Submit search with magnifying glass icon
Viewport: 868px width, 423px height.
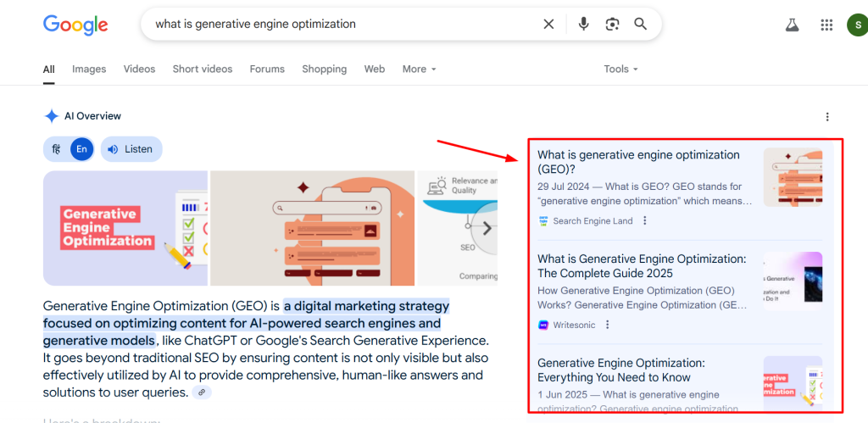pyautogui.click(x=641, y=24)
